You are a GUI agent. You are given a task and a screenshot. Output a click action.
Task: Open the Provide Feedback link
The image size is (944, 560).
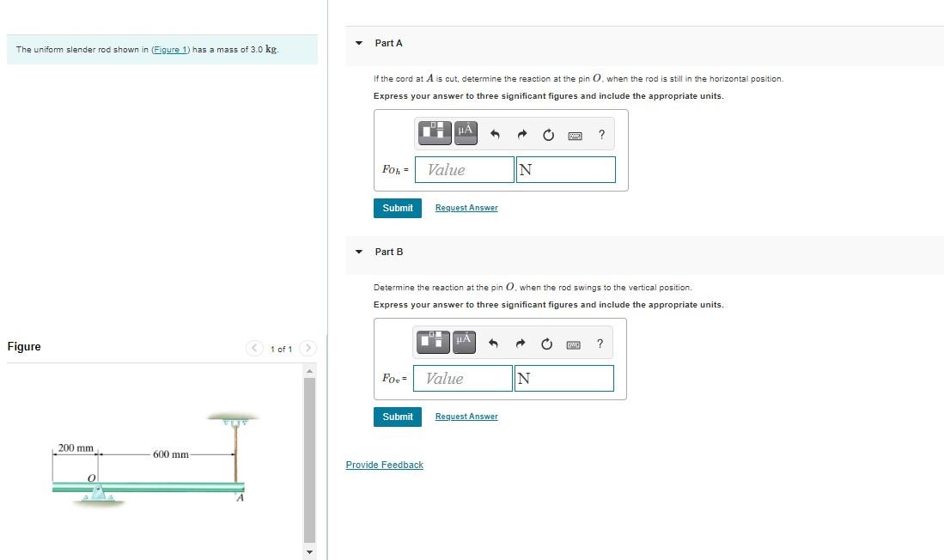click(384, 465)
